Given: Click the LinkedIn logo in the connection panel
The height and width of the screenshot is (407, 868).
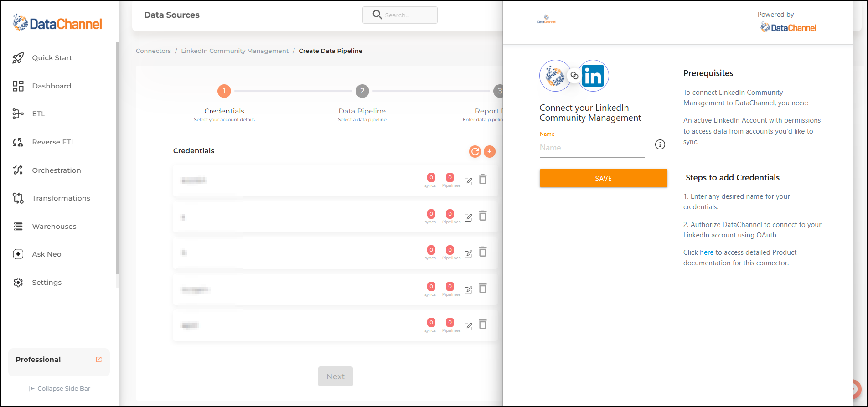Looking at the screenshot, I should (x=593, y=76).
